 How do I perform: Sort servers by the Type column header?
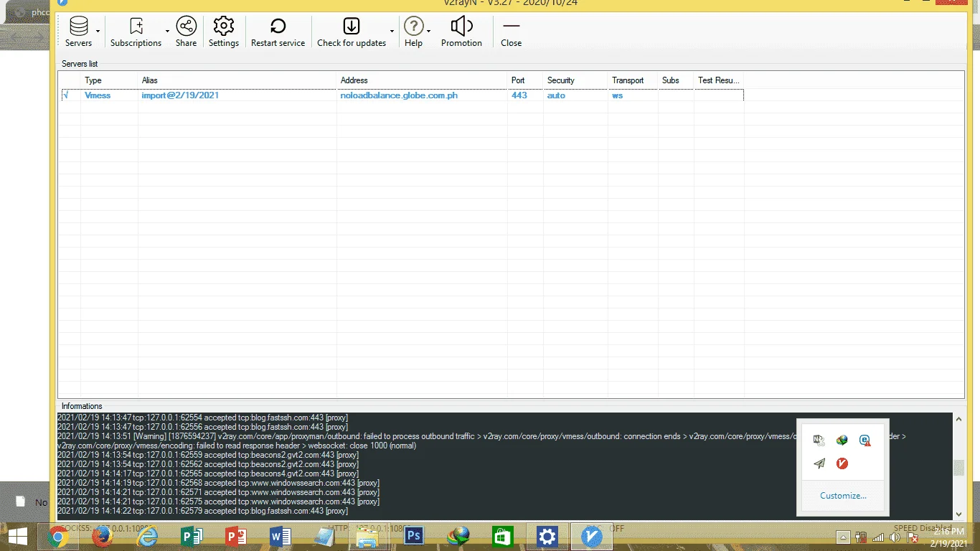point(109,80)
